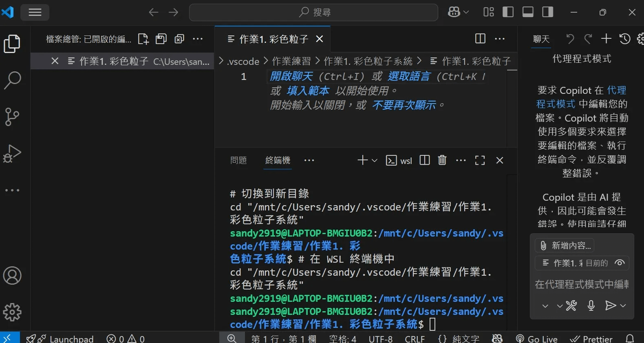Image resolution: width=644 pixels, height=343 pixels.
Task: Expand the new terminal launch profile dropdown
Action: (375, 161)
